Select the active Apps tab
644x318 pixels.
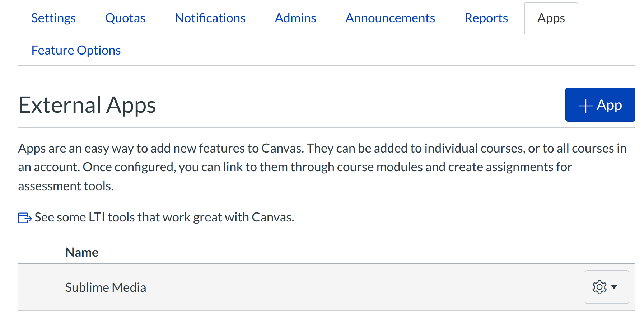551,18
